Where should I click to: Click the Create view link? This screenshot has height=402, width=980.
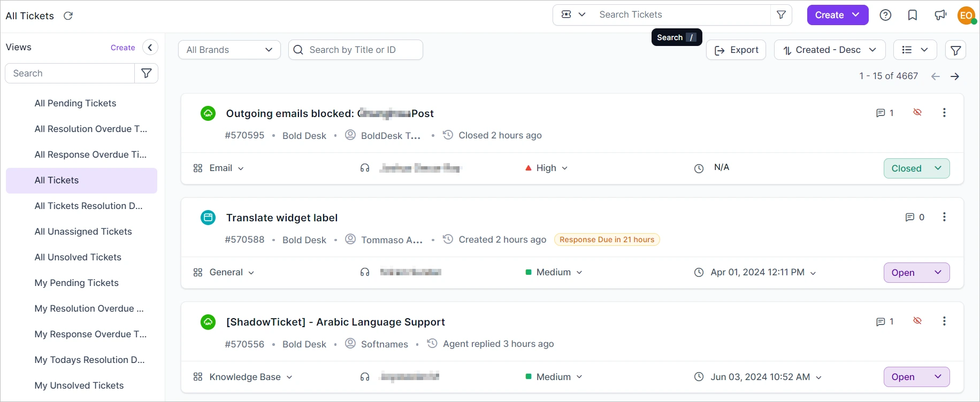pos(122,48)
